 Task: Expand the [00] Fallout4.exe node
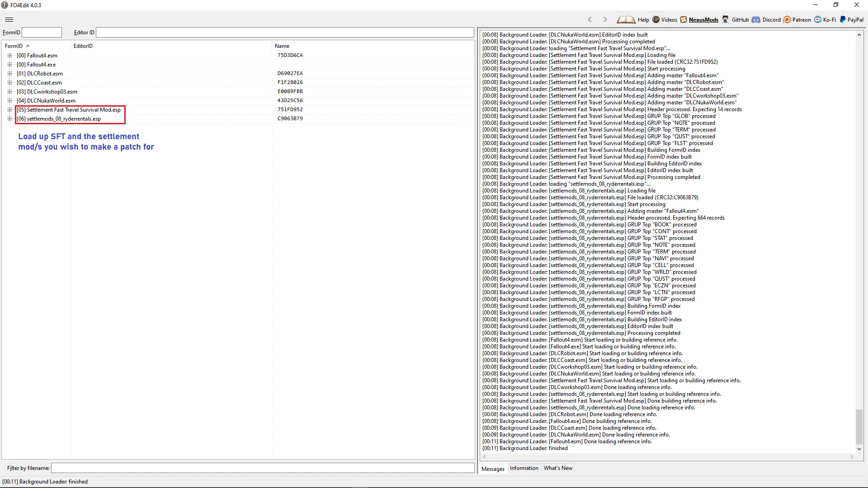pos(9,65)
